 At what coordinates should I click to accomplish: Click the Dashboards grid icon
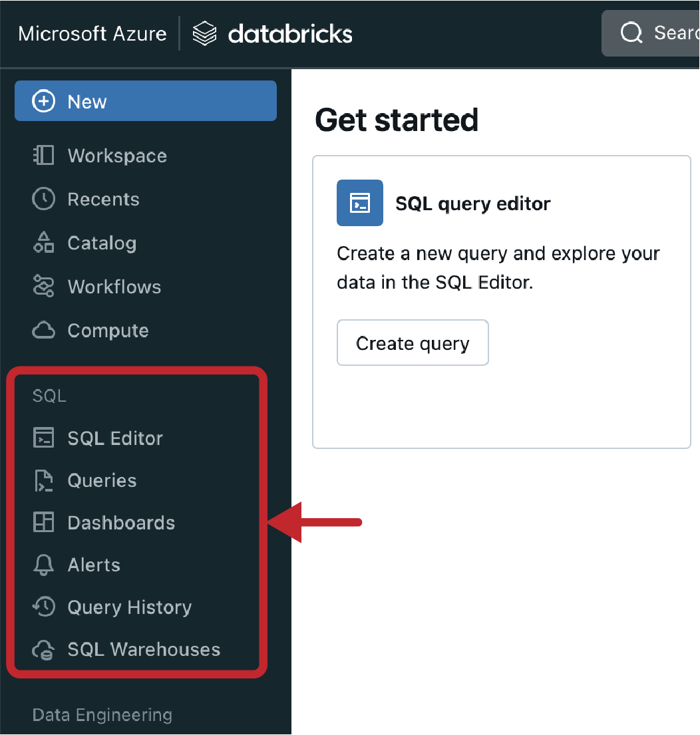[x=43, y=522]
